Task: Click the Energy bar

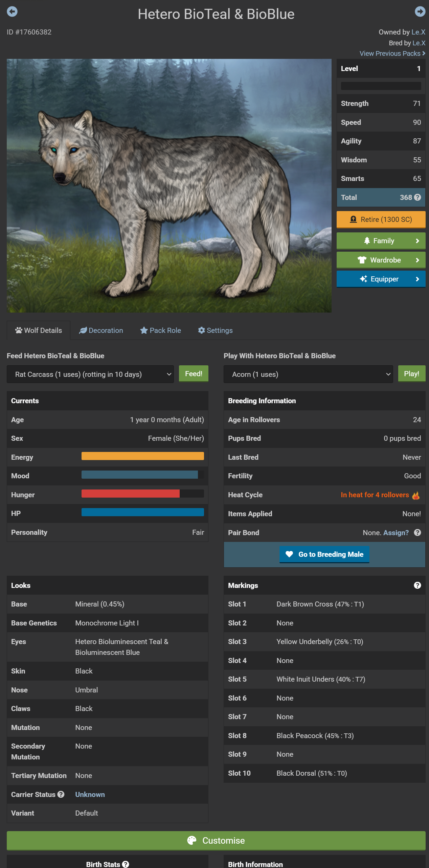Action: click(x=143, y=456)
